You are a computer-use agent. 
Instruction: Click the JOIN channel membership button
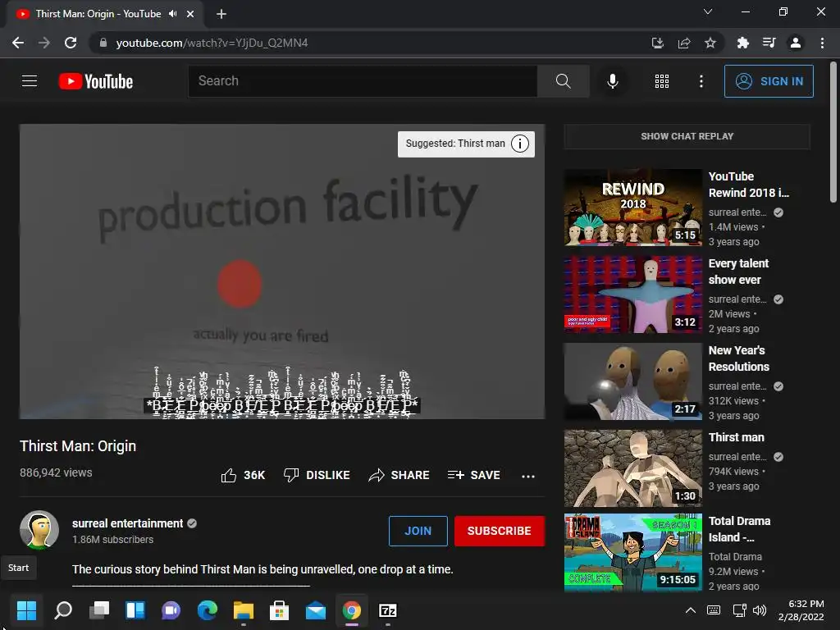[x=418, y=531]
